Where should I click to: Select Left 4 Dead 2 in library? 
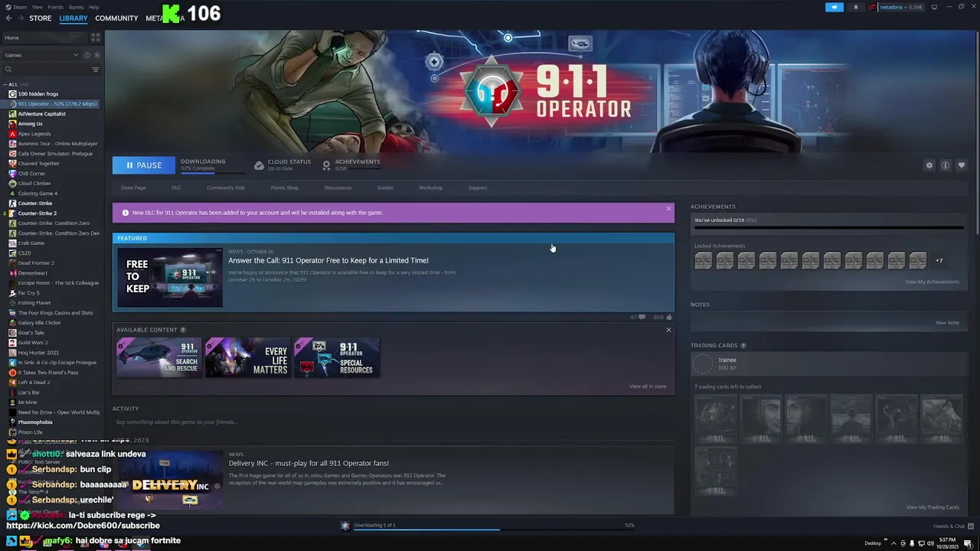click(x=34, y=382)
